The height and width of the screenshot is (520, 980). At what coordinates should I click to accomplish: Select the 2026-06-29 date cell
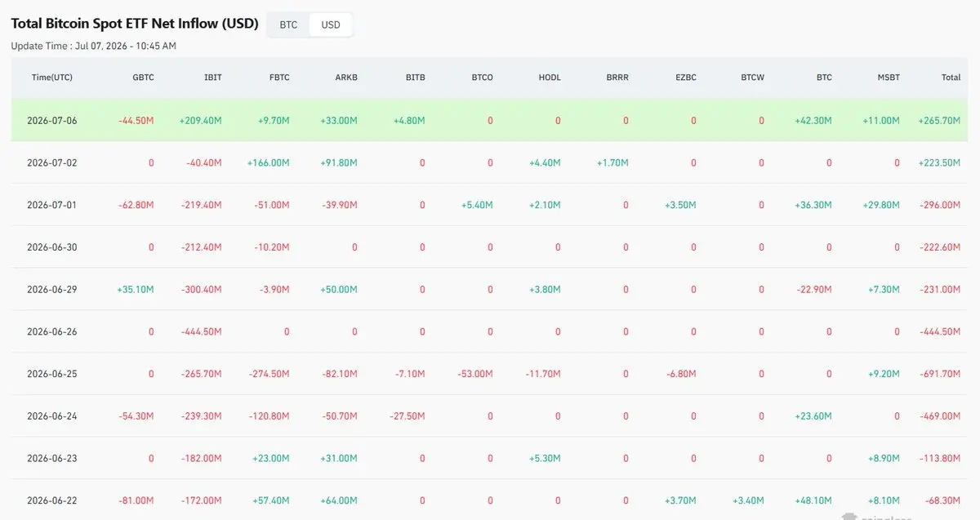point(52,290)
